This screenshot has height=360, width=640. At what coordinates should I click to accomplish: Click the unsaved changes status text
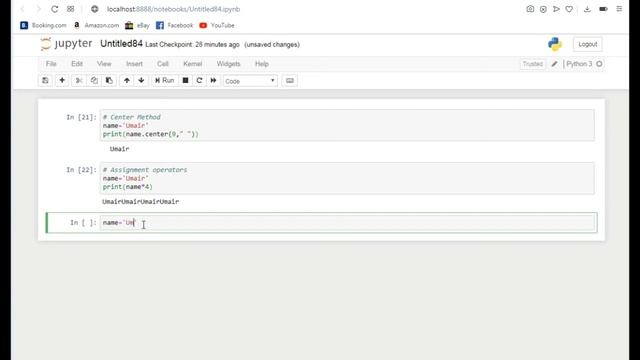tap(272, 44)
